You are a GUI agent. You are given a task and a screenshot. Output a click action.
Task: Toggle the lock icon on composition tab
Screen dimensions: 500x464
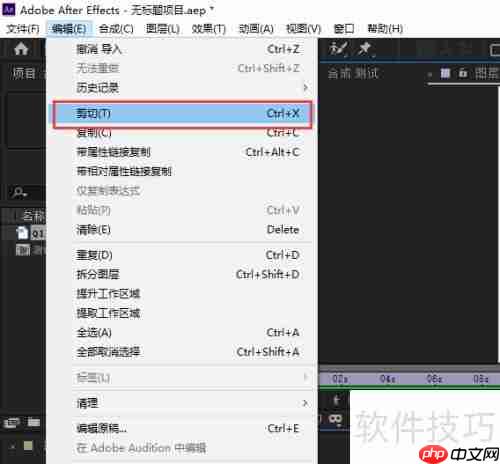(x=463, y=73)
